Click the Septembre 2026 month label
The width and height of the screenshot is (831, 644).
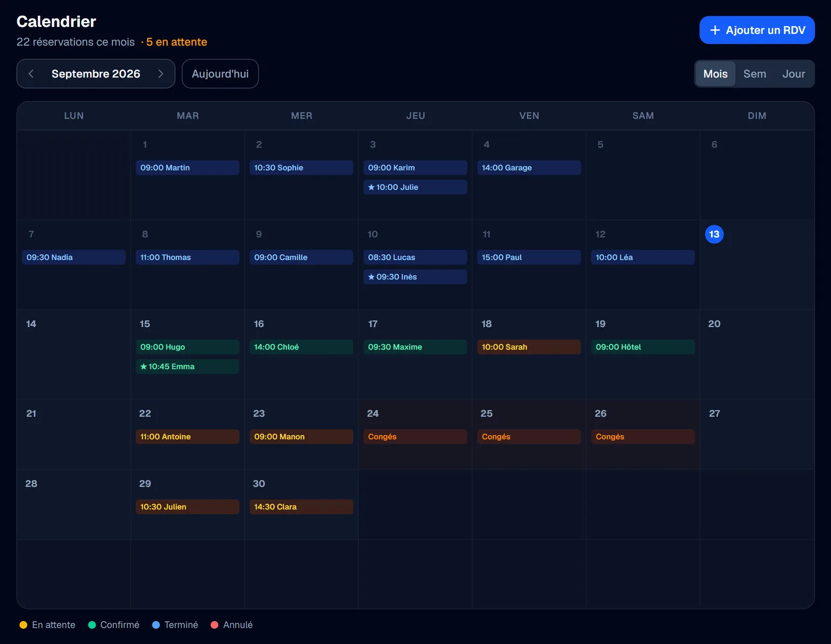pos(96,74)
